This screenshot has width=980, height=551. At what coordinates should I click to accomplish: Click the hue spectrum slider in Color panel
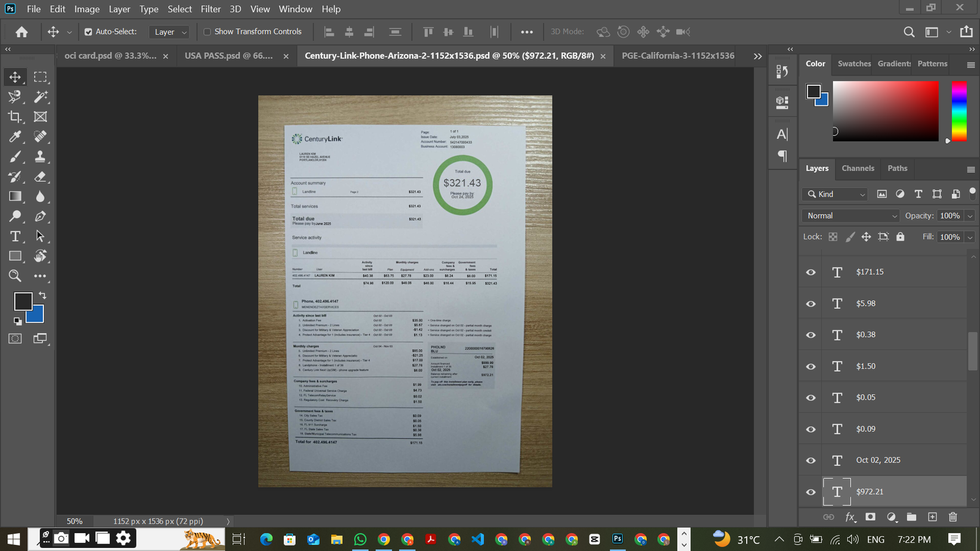pyautogui.click(x=959, y=111)
